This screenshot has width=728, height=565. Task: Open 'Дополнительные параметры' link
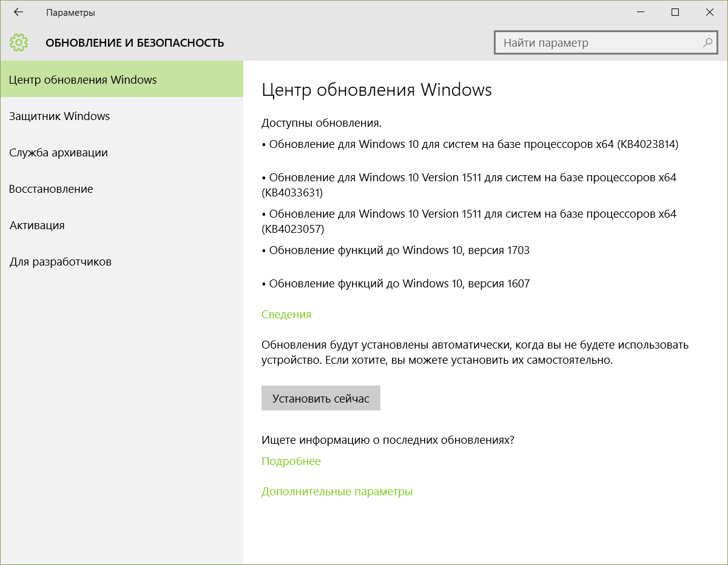pos(337,492)
